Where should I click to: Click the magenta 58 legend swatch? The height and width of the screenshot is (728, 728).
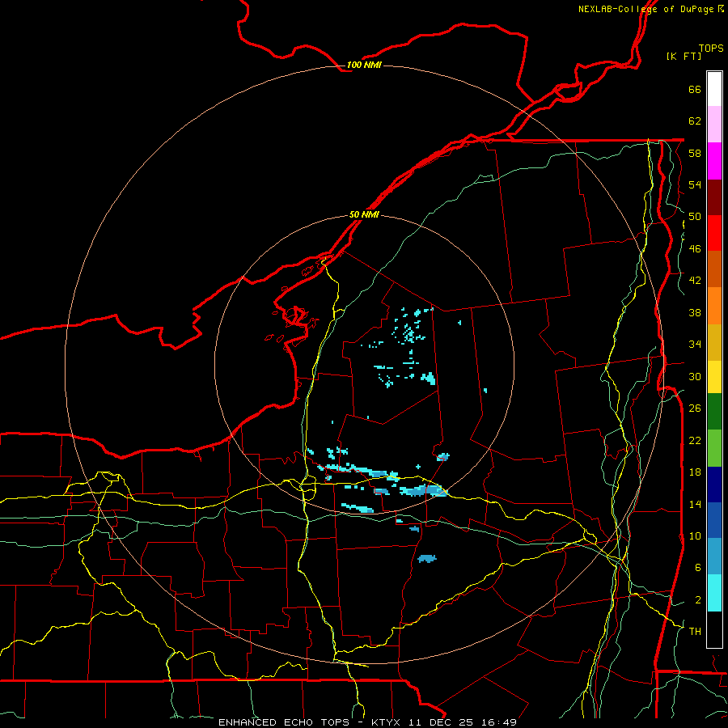[x=714, y=161]
